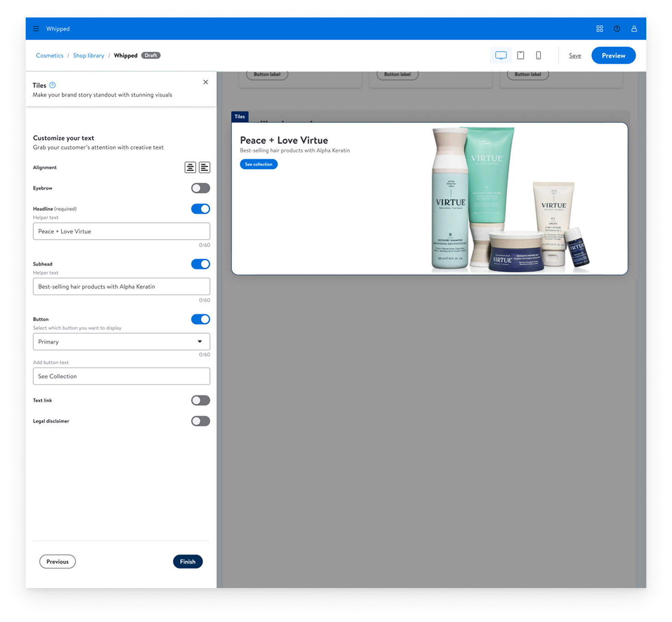
Task: Switch to desktop preview device icon
Action: point(501,56)
